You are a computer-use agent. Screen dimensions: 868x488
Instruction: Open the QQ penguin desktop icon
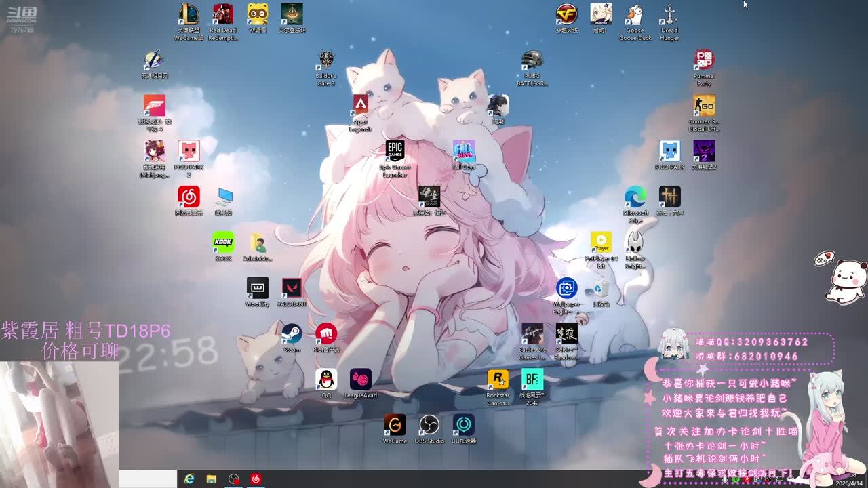[x=326, y=383]
